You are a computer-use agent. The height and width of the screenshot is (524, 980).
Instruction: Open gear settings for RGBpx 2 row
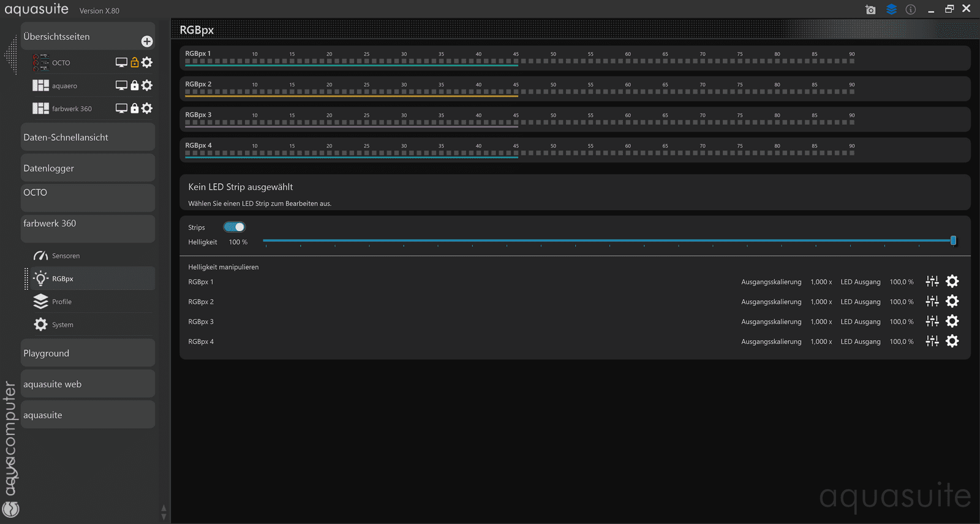[x=952, y=301]
